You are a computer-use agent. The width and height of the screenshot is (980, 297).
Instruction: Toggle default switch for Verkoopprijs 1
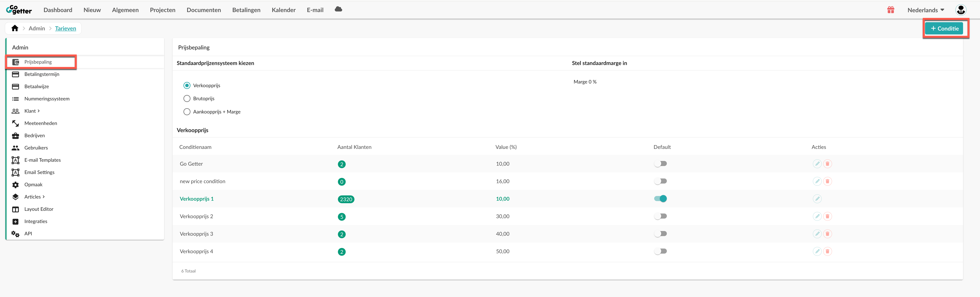(660, 199)
